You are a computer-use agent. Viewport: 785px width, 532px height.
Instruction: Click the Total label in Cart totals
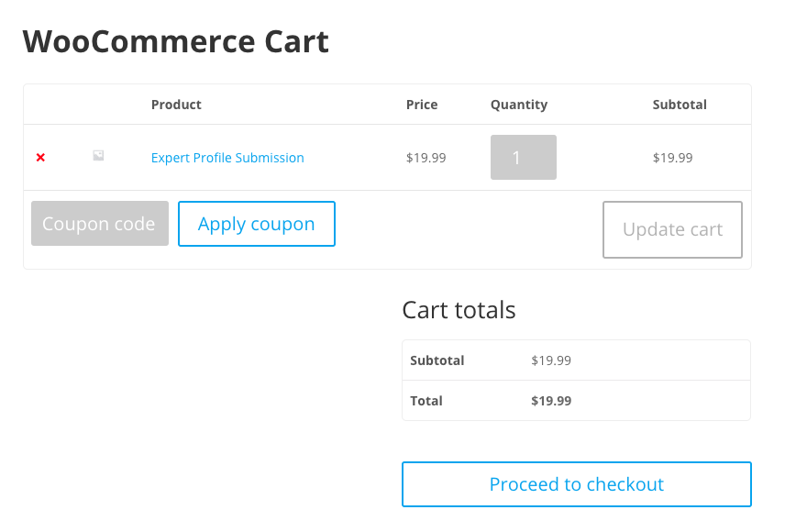426,401
